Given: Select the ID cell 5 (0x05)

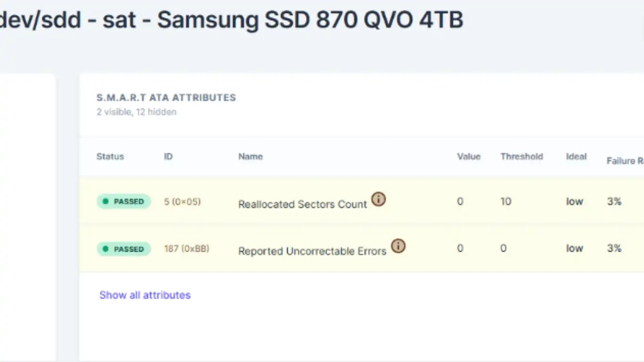Looking at the screenshot, I should [182, 202].
